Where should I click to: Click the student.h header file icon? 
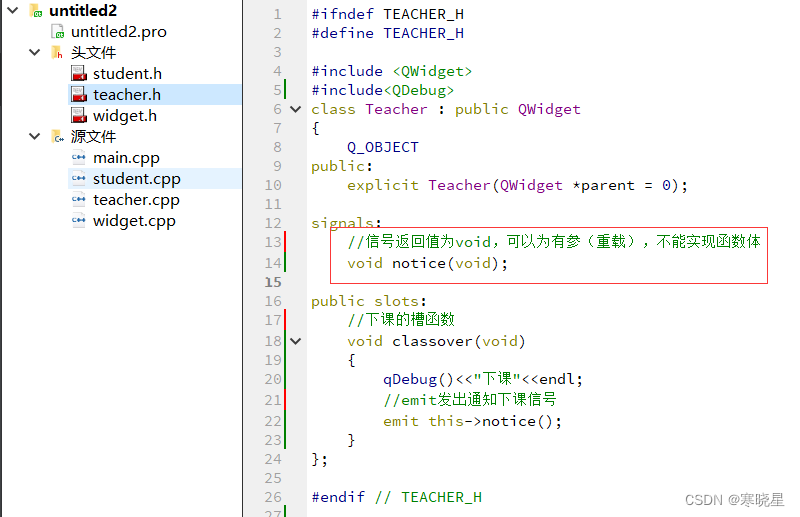79,73
